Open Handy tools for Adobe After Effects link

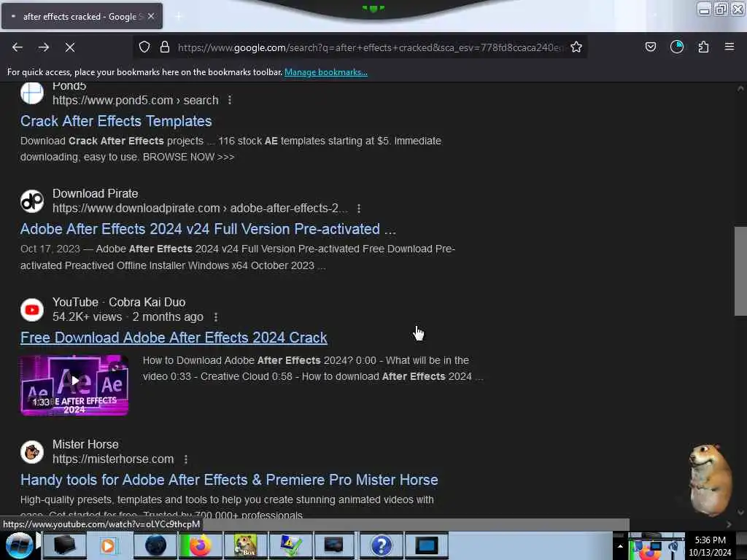[229, 480]
